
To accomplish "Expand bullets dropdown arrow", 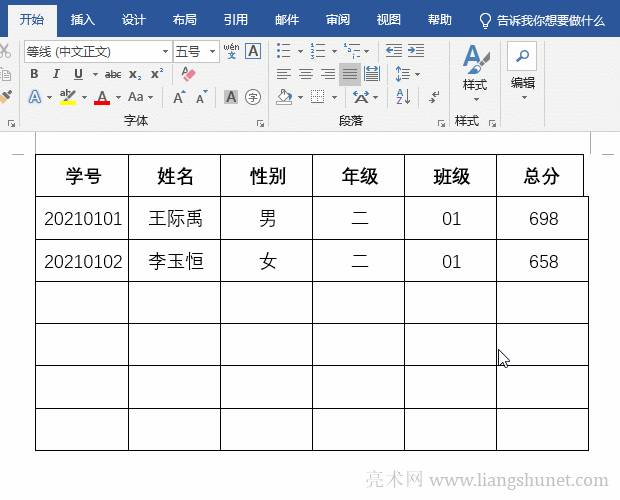I will click(x=300, y=51).
